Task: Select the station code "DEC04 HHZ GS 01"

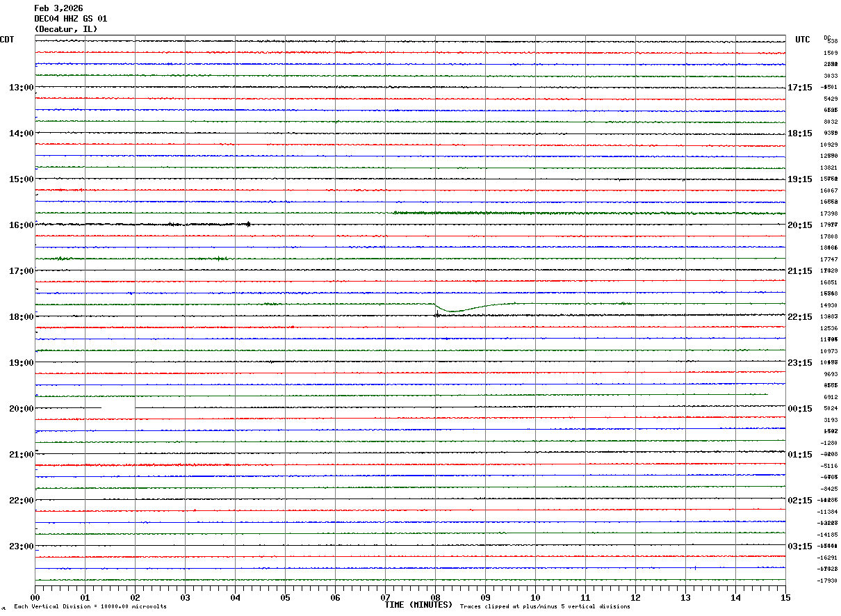Action: pyautogui.click(x=70, y=18)
